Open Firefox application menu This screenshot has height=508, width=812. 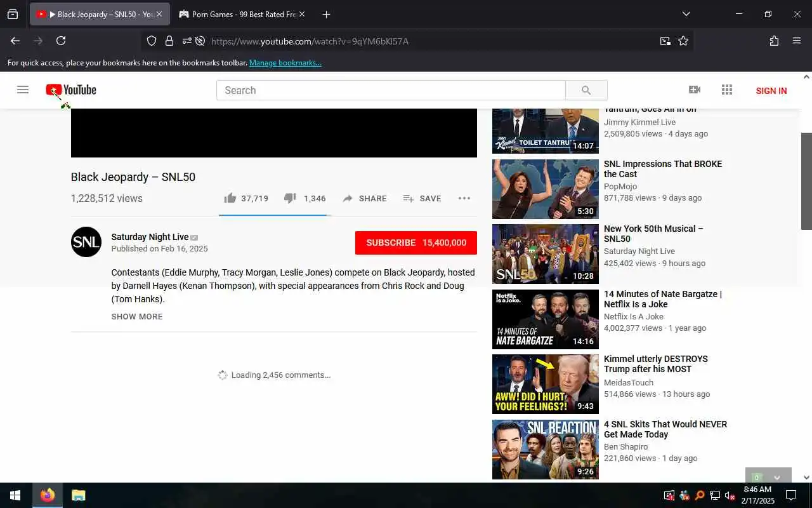click(797, 41)
